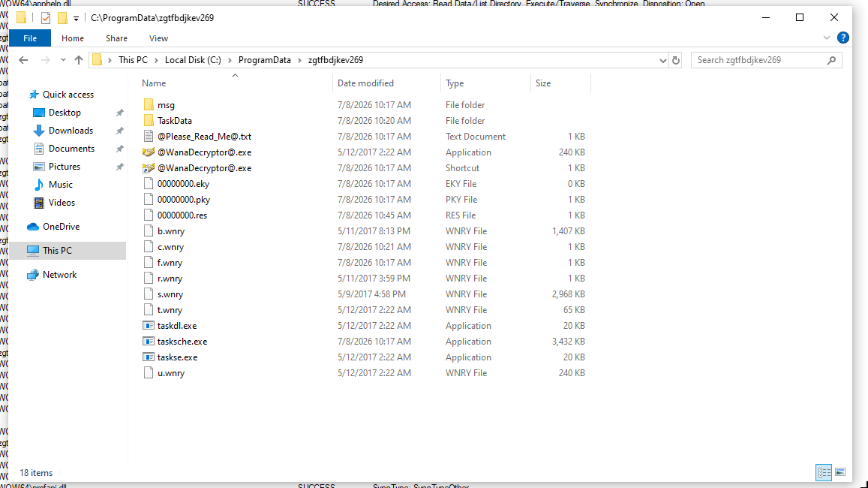Sort by the Date modified column header

pos(365,83)
